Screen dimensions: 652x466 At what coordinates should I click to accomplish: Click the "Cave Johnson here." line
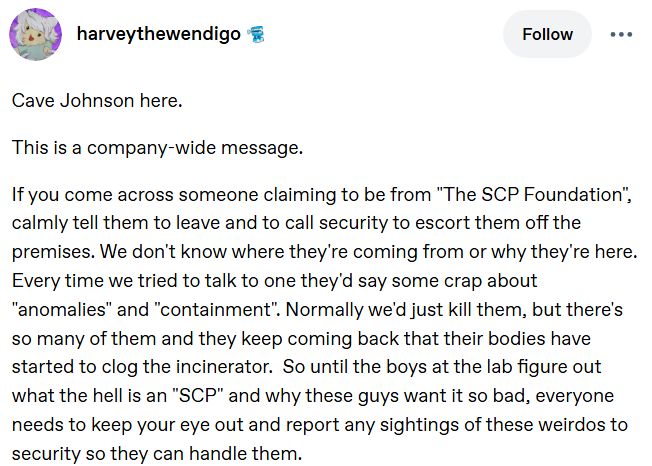pos(97,101)
